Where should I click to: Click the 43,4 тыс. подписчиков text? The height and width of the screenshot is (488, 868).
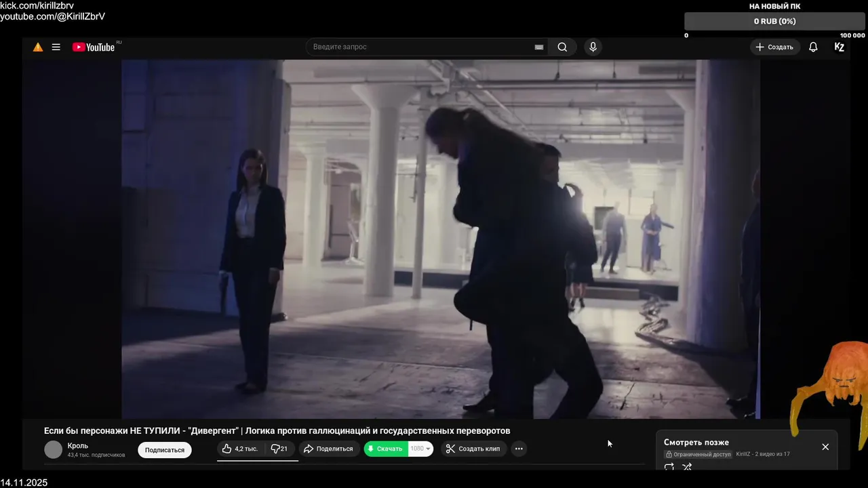pyautogui.click(x=96, y=455)
